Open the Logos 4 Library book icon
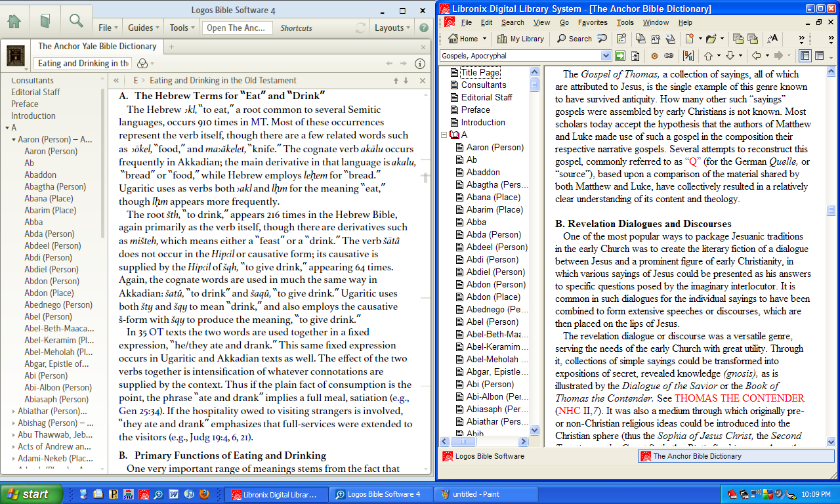Screen dimensions: 840x504 (x=45, y=21)
